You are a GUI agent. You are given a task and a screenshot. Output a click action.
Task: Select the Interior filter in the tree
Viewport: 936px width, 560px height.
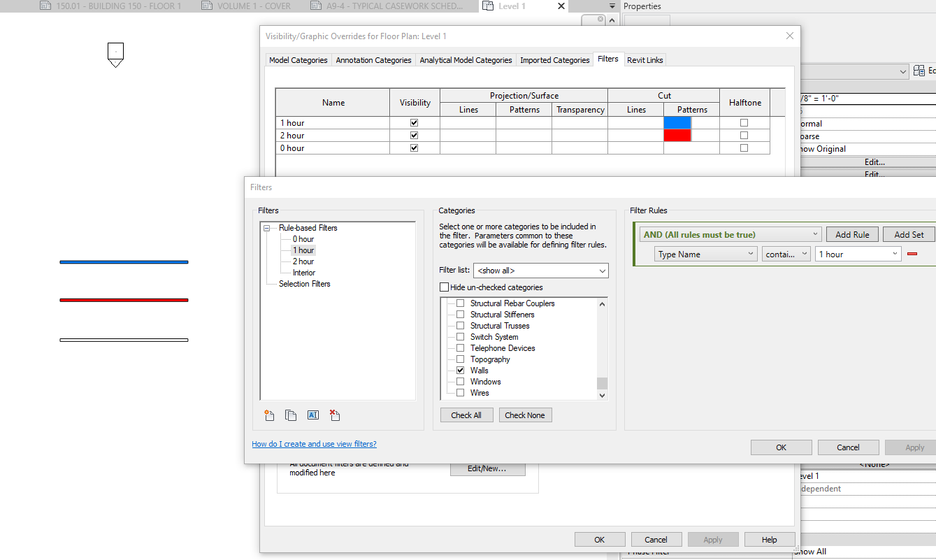click(303, 272)
